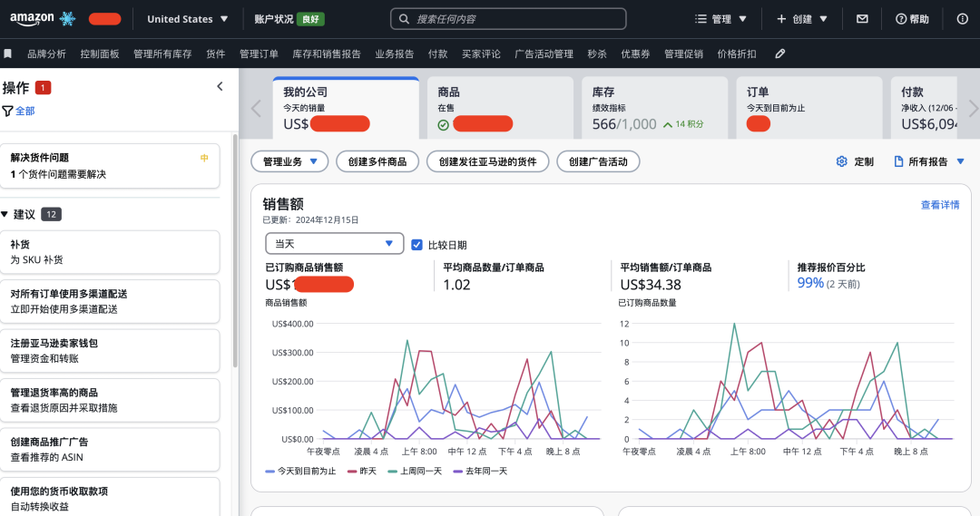
Task: Open 控制面板 in the navigation bar
Action: [100, 54]
